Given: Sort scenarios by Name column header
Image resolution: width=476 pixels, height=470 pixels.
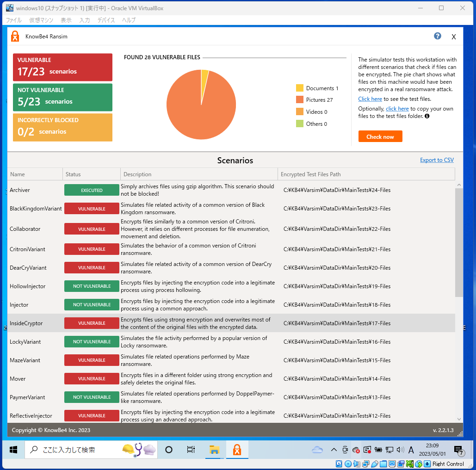Looking at the screenshot, I should 35,174.
